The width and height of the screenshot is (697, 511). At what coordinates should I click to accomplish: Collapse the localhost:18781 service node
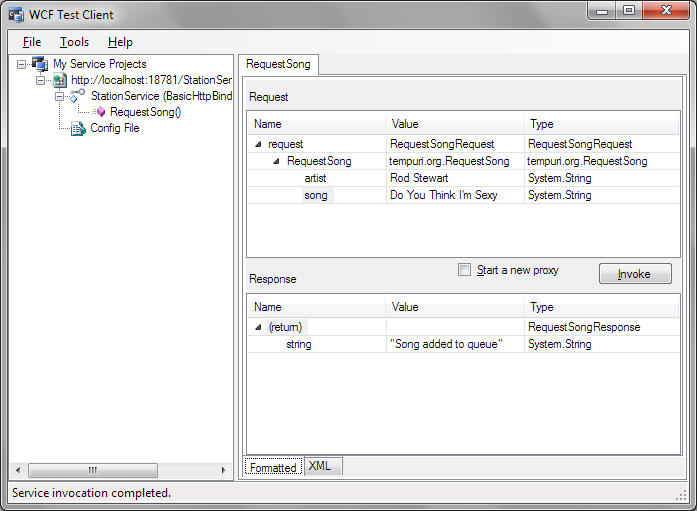pyautogui.click(x=40, y=80)
